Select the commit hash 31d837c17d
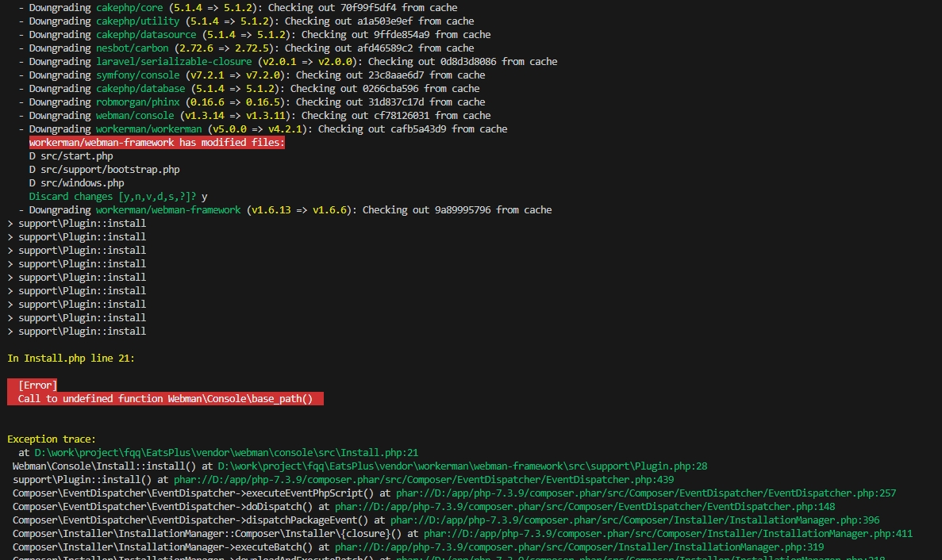This screenshot has width=942, height=560. click(x=396, y=102)
